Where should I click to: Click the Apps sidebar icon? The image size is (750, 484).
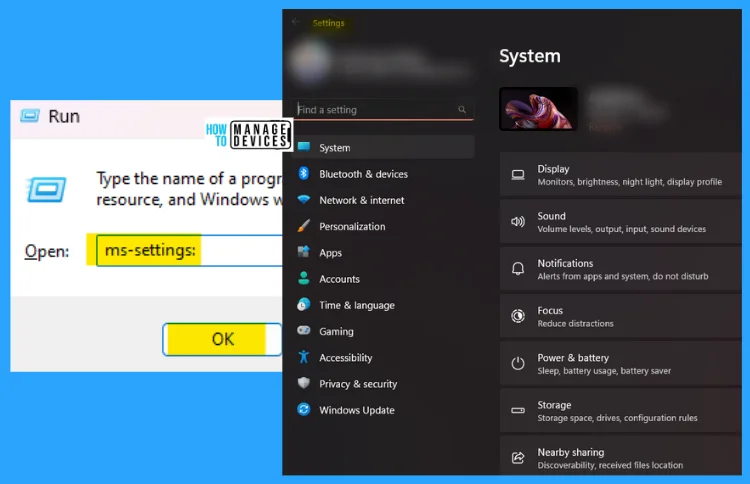(x=304, y=253)
